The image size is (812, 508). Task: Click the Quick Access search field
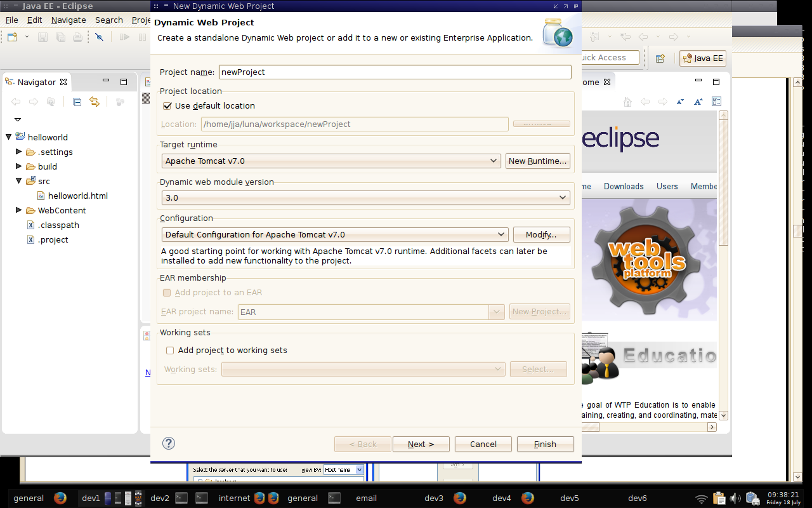(610, 58)
